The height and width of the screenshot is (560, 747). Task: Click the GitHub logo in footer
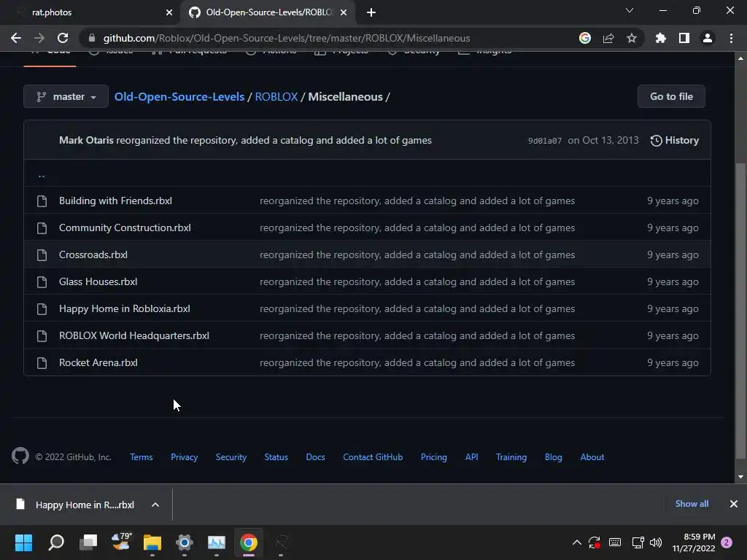pyautogui.click(x=20, y=456)
